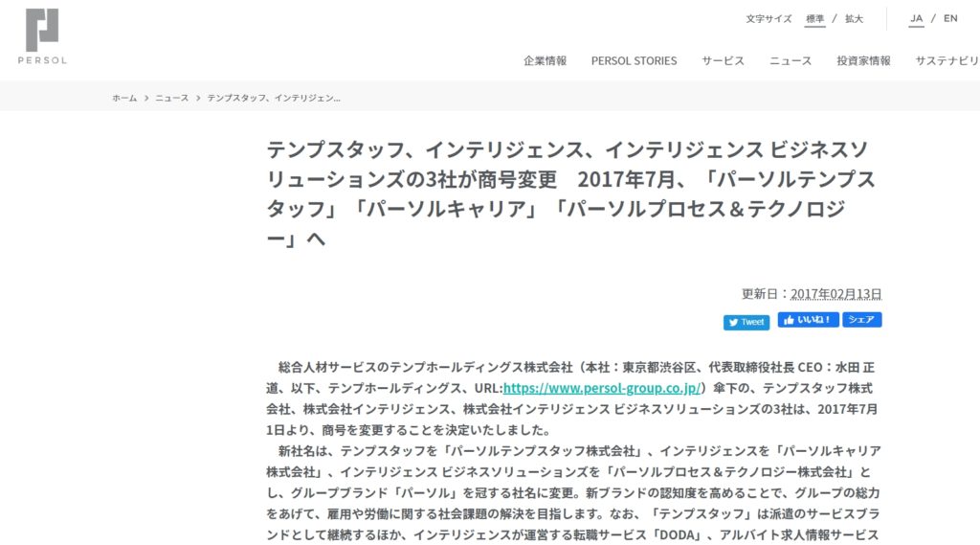Click 文字サイズ label
The width and height of the screenshot is (980, 545).
tap(768, 19)
